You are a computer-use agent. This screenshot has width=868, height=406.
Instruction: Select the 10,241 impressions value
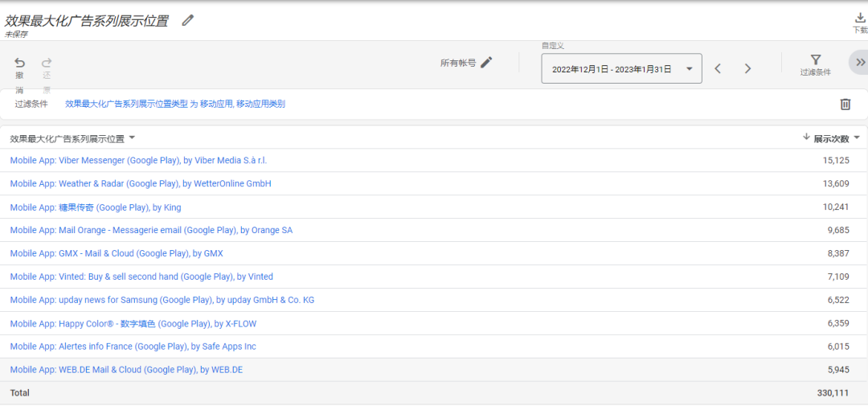pyautogui.click(x=836, y=207)
